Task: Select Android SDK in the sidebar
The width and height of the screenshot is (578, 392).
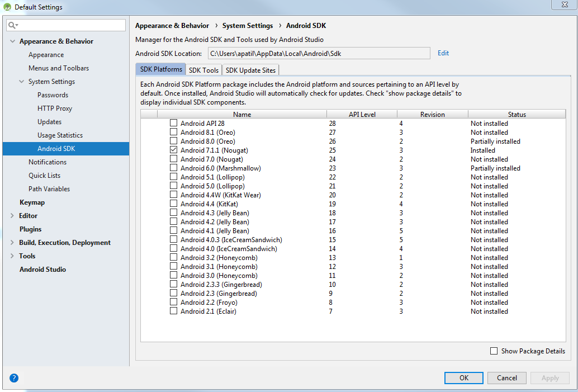Action: [x=66, y=149]
